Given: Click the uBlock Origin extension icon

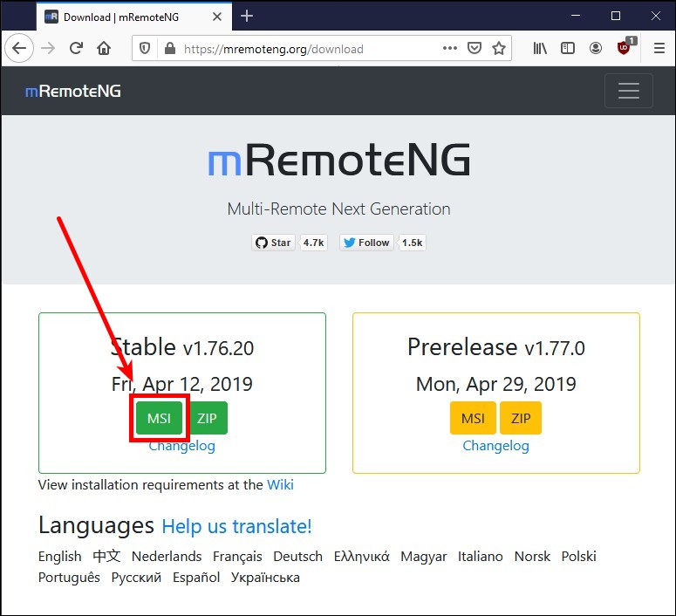Looking at the screenshot, I should tap(625, 49).
